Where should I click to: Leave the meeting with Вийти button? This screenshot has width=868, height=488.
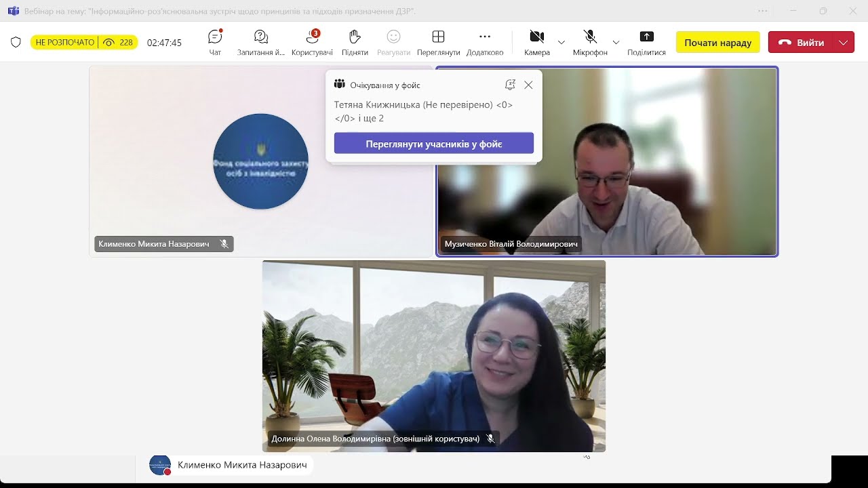801,42
